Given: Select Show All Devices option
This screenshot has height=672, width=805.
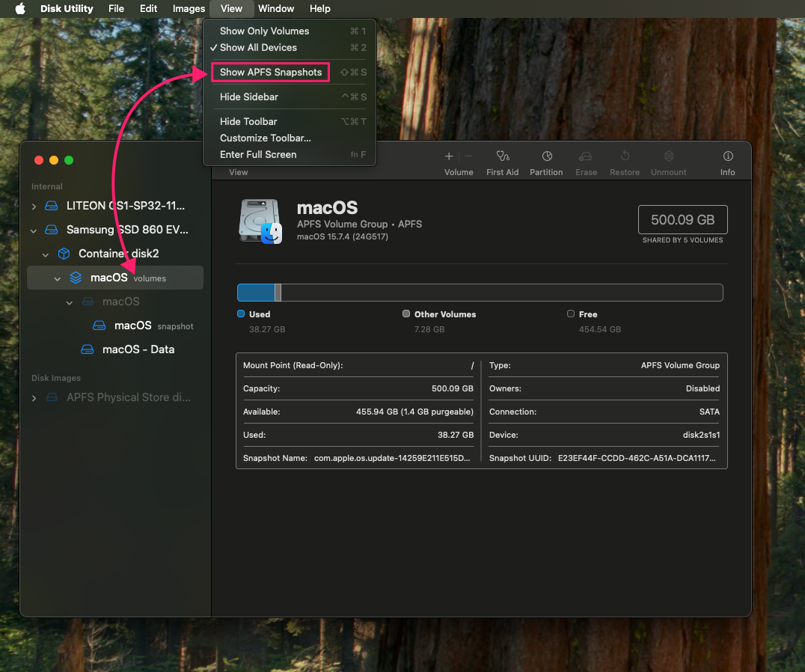Looking at the screenshot, I should pos(290,47).
